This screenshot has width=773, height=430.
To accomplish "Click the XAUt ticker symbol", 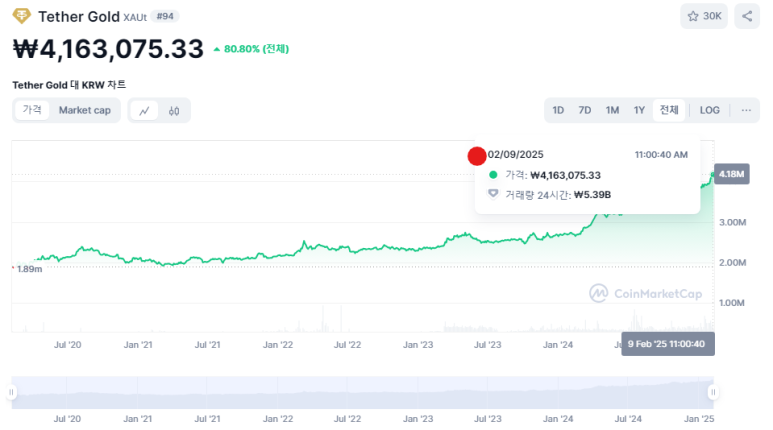I will tap(135, 18).
